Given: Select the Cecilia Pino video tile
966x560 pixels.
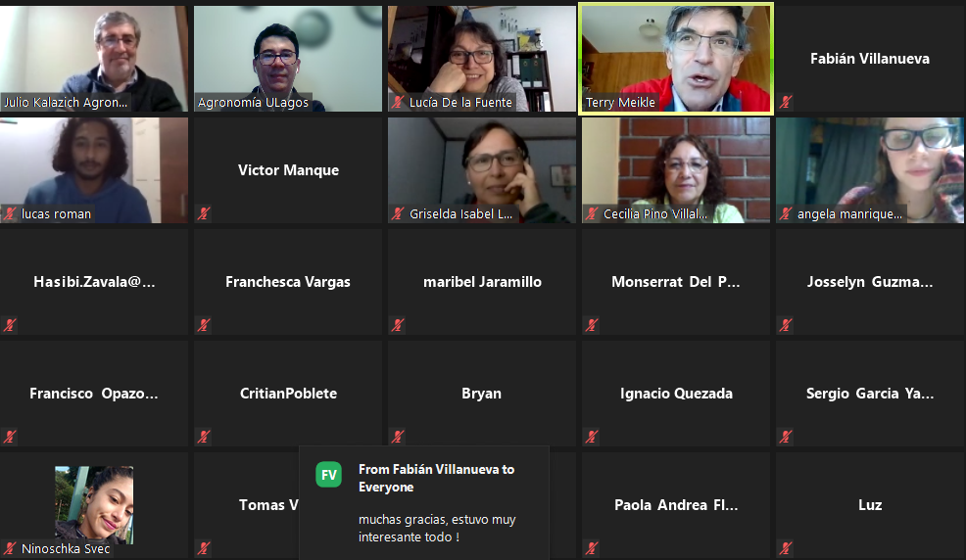Looking at the screenshot, I should [676, 170].
